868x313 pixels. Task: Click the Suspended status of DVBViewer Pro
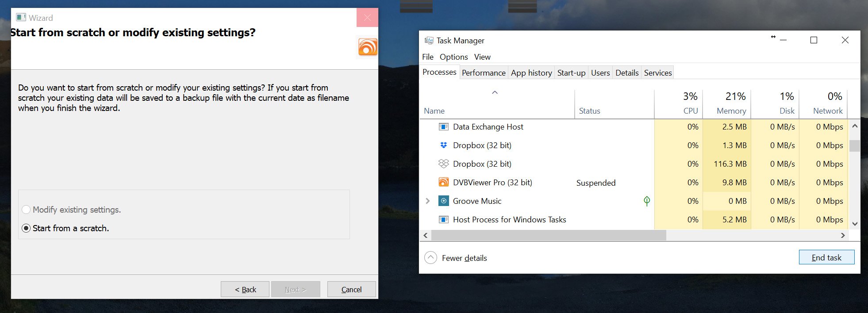click(x=595, y=183)
